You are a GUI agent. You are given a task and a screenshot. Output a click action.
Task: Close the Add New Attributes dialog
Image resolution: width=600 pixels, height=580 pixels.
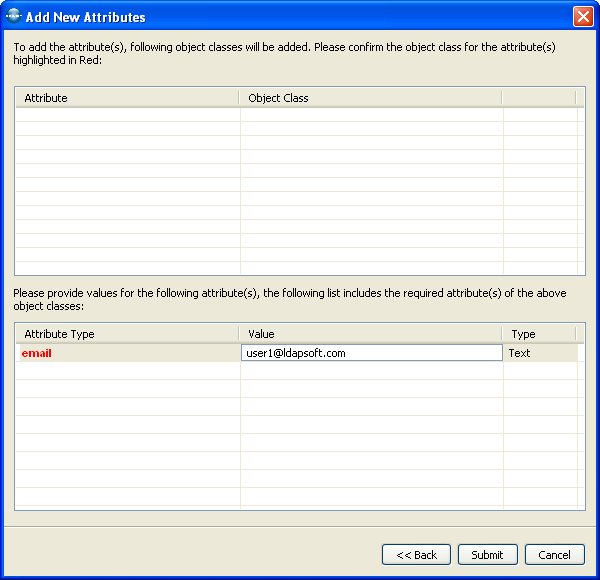click(582, 16)
